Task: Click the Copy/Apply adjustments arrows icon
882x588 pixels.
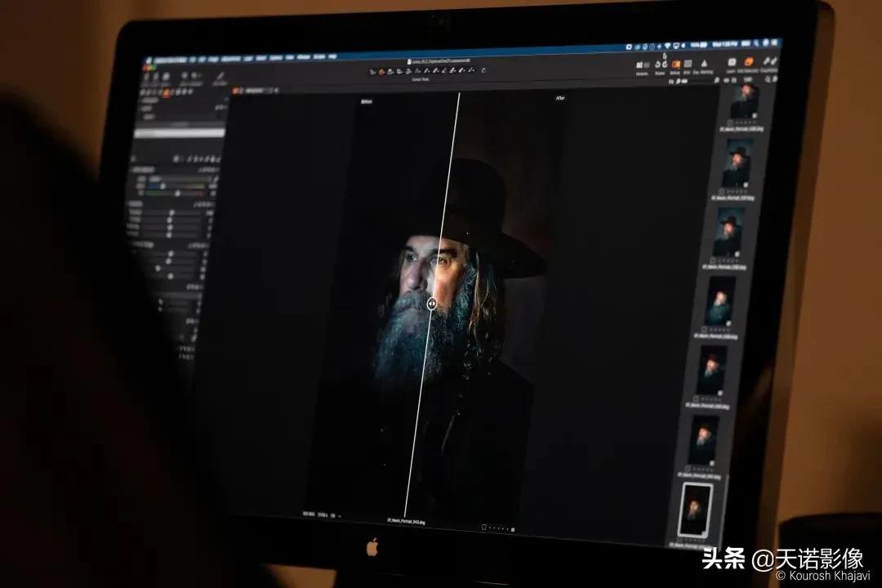Action: pyautogui.click(x=770, y=61)
